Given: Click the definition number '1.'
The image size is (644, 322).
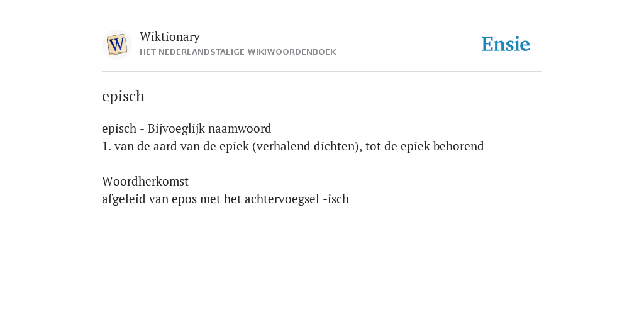Looking at the screenshot, I should coord(106,146).
